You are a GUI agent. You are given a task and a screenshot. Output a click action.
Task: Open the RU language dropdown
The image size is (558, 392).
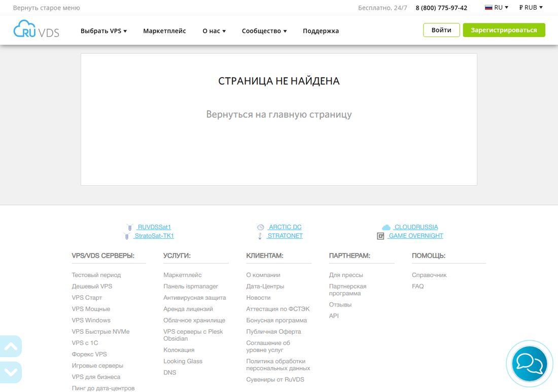point(497,8)
